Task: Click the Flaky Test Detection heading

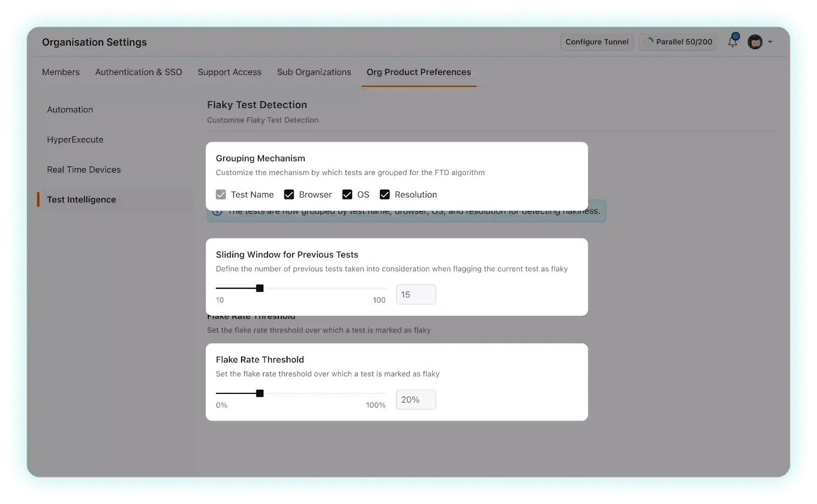Action: 257,105
